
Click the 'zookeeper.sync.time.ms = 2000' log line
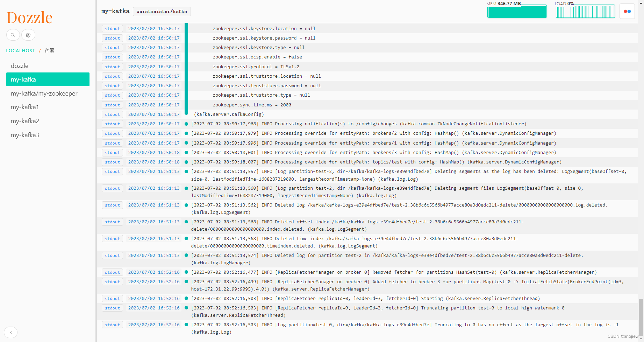(x=252, y=105)
